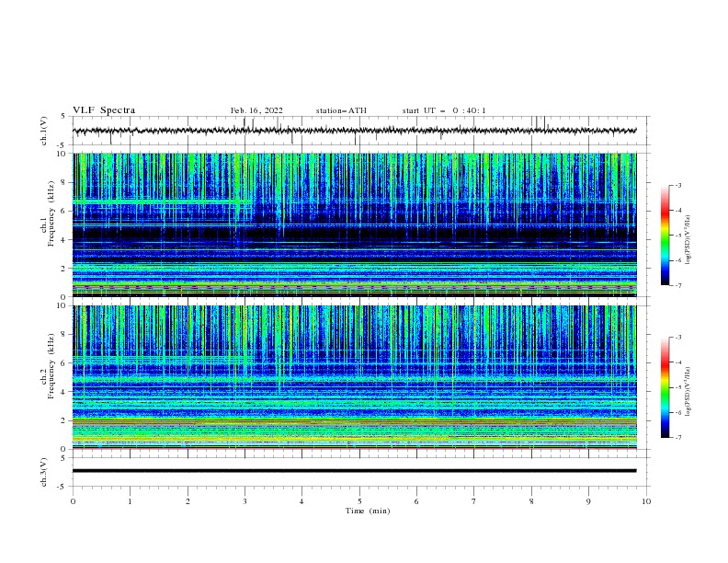The image size is (728, 563).
Task: Click the "-3" label on ch.1 colorbar
Action: point(677,185)
